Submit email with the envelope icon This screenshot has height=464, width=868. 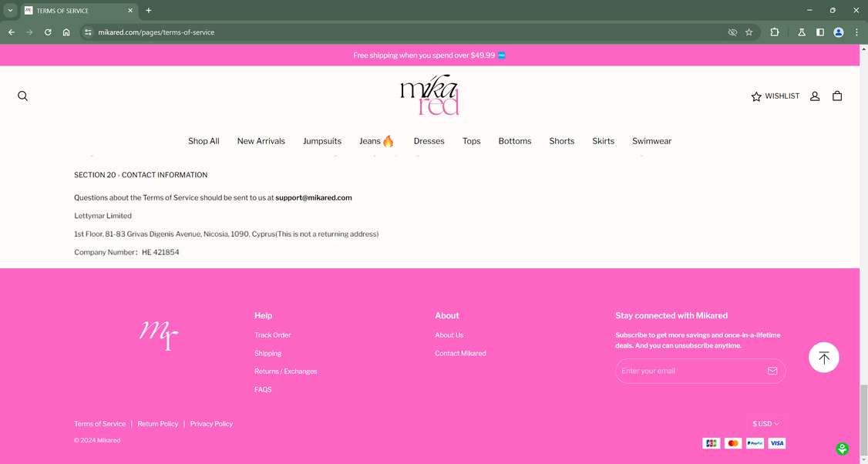[772, 371]
